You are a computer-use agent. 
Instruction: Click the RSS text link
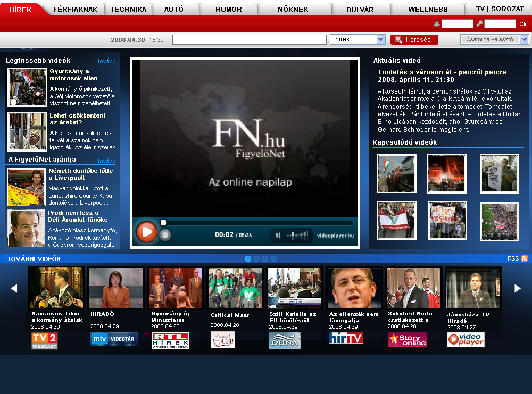pos(513,258)
